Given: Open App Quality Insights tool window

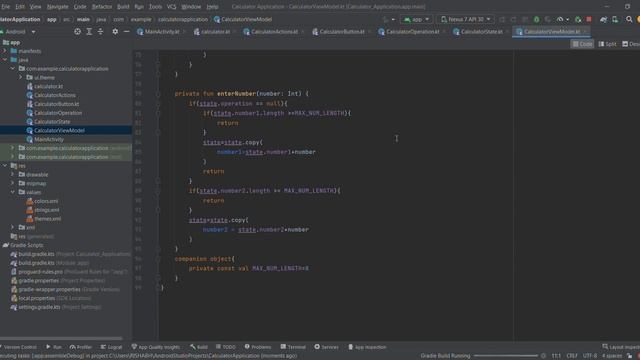Looking at the screenshot, I should click(x=156, y=347).
